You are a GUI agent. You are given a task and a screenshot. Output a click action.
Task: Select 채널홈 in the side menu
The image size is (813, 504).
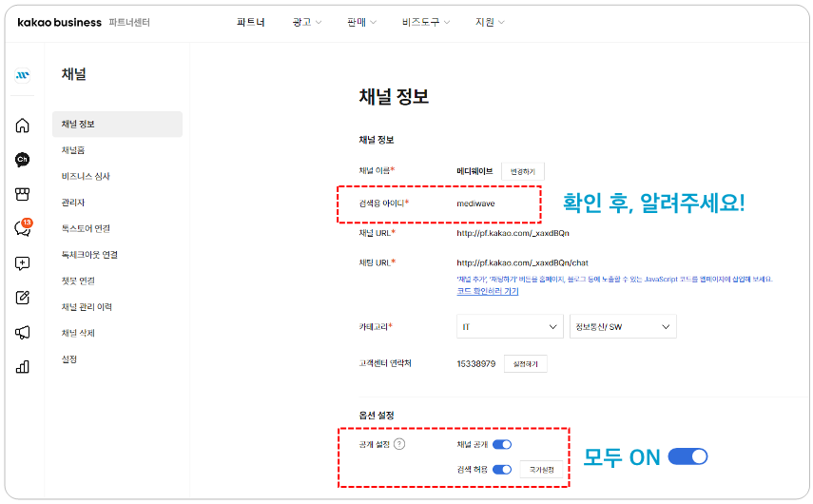[x=73, y=150]
